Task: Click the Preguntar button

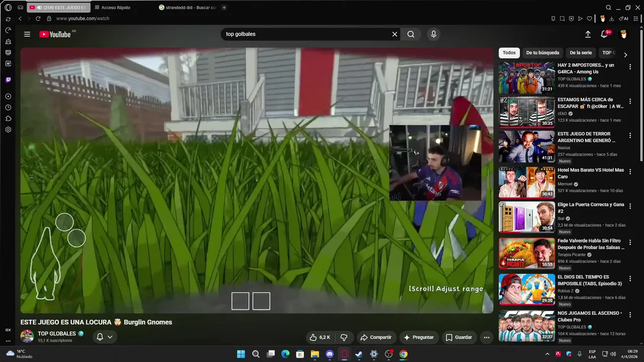Action: pos(419,337)
